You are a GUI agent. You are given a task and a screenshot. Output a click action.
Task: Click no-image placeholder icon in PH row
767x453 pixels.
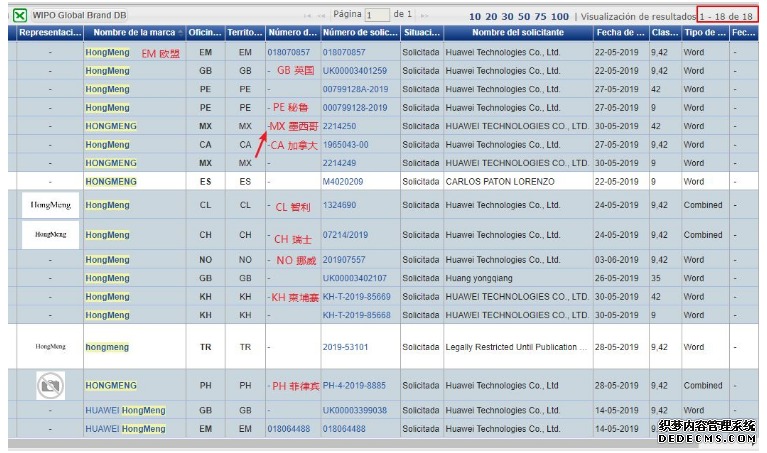(x=50, y=385)
